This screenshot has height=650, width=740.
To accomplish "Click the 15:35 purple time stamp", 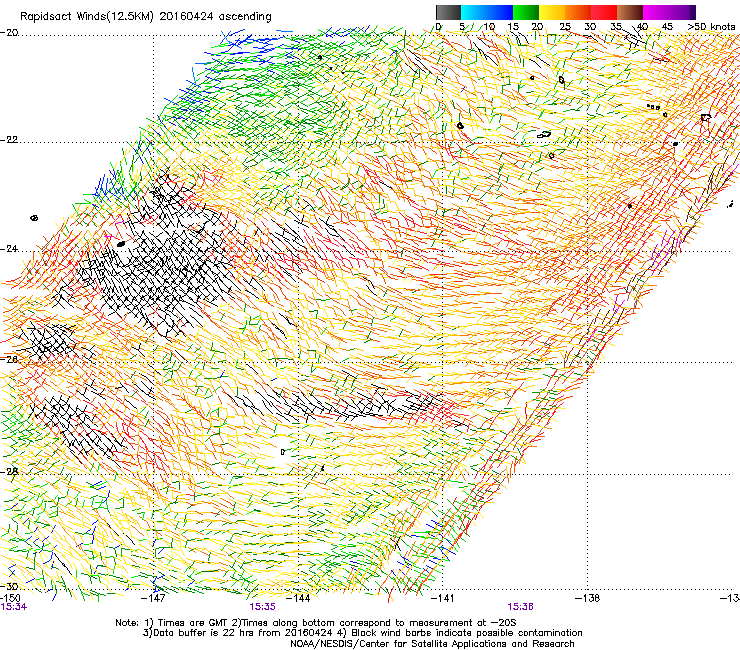I will point(262,607).
